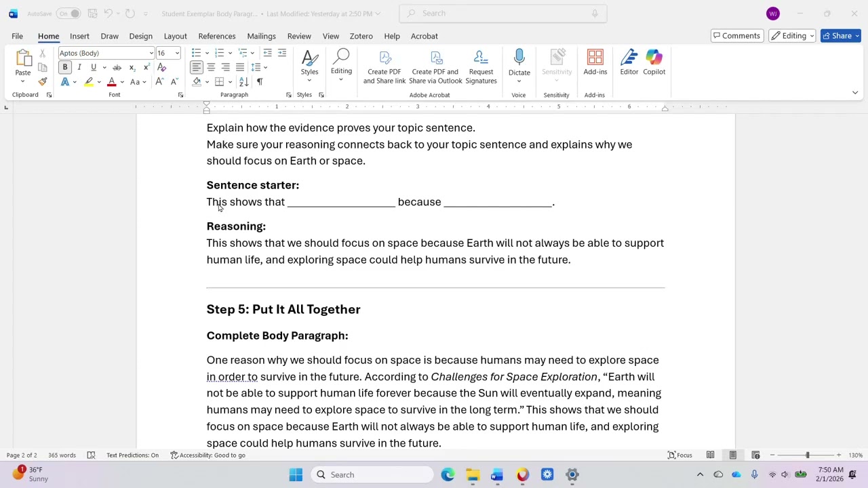Open Request Signatures in Acrobat
Image resolution: width=868 pixels, height=488 pixels.
pyautogui.click(x=481, y=67)
